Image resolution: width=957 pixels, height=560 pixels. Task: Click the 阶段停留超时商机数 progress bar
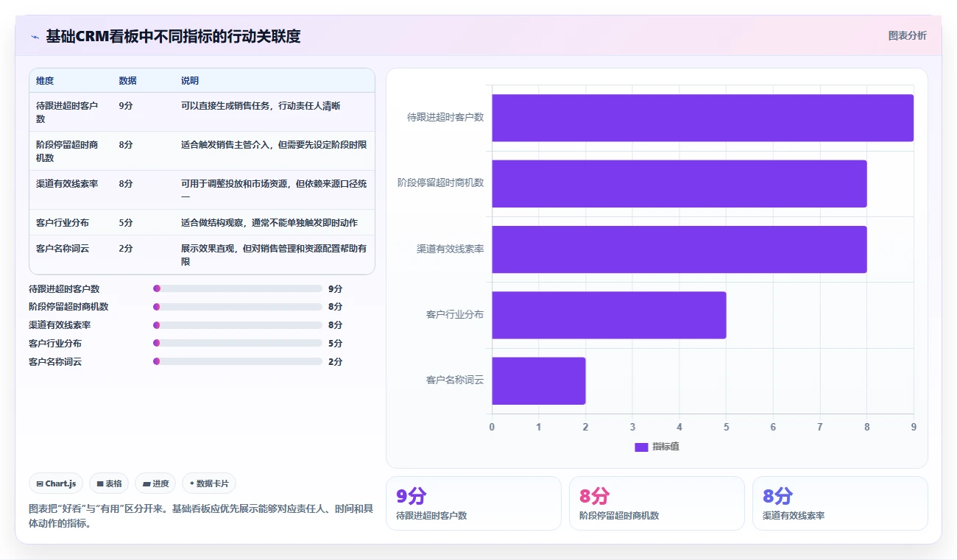pos(238,307)
